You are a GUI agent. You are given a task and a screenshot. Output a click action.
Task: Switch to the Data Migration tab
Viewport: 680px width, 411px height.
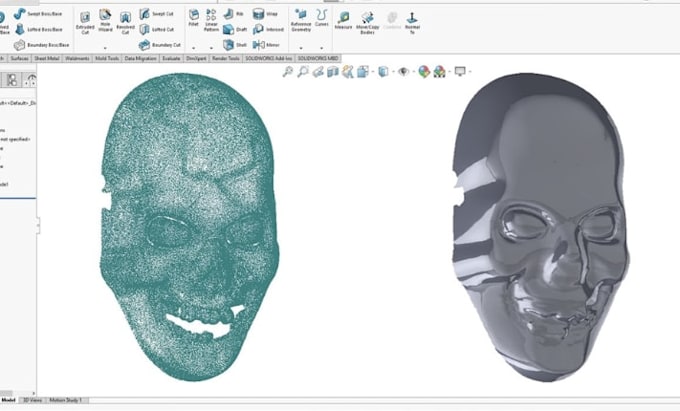141,59
